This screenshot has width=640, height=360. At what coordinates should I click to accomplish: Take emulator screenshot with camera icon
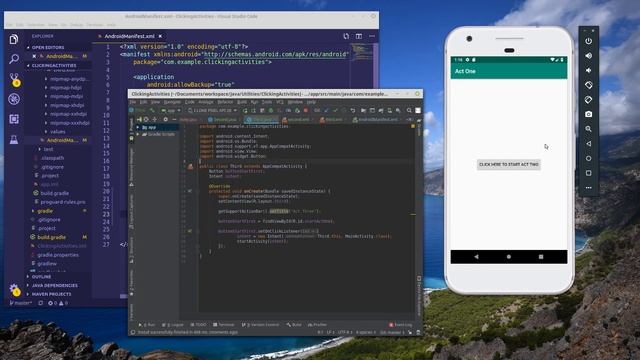(x=588, y=114)
